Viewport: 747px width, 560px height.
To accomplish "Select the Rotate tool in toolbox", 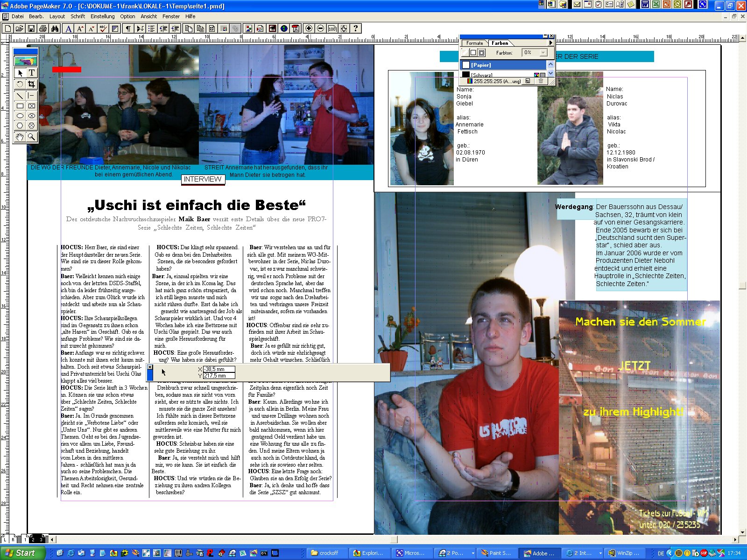I will pyautogui.click(x=20, y=84).
